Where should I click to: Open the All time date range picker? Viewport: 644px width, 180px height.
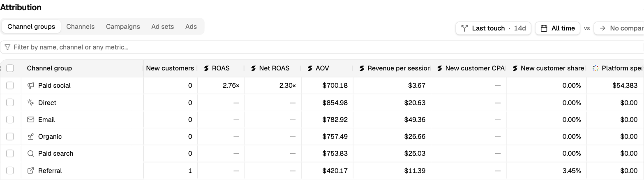557,28
